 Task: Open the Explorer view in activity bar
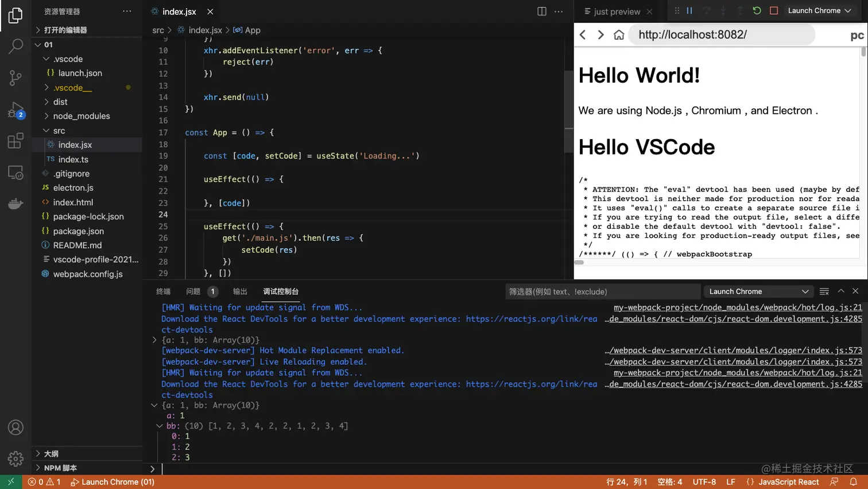[x=15, y=16]
